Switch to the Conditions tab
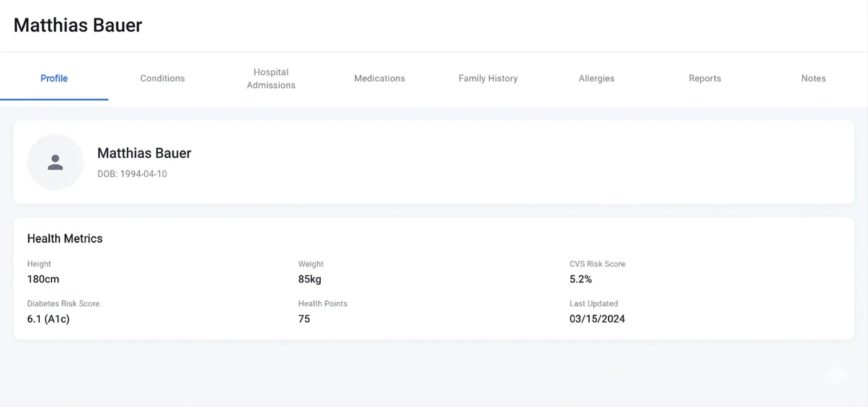 (163, 78)
